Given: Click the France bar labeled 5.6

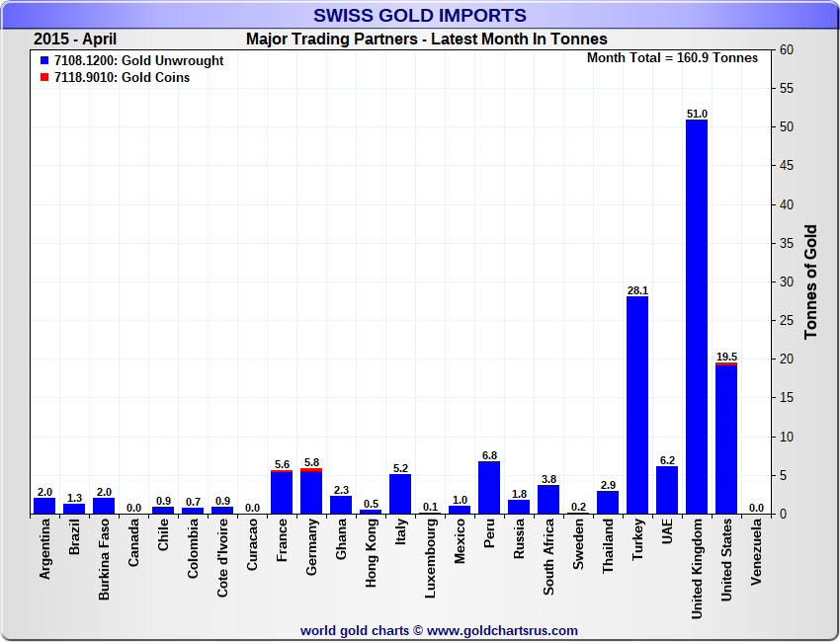Looking at the screenshot, I should coord(282,493).
